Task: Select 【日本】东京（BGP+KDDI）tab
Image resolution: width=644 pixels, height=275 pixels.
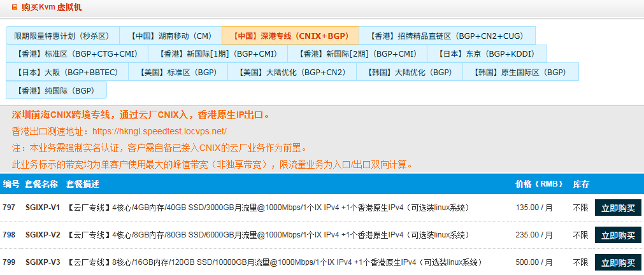Action: click(x=487, y=53)
